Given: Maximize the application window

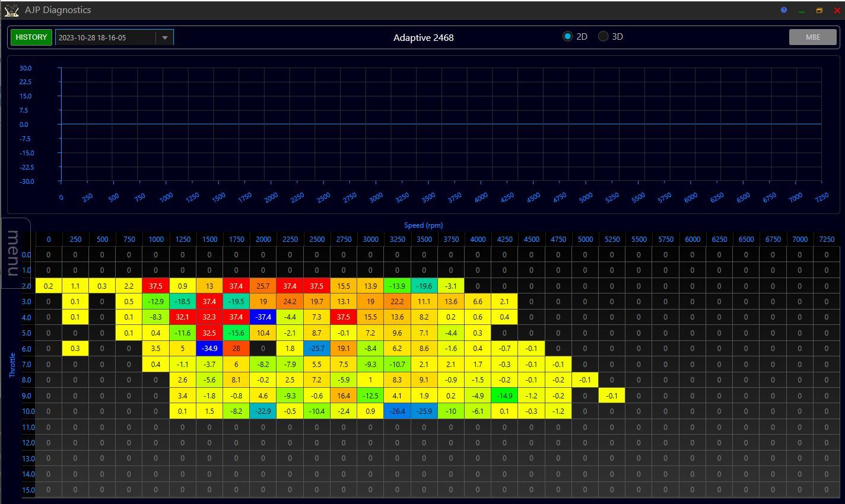Looking at the screenshot, I should (819, 10).
